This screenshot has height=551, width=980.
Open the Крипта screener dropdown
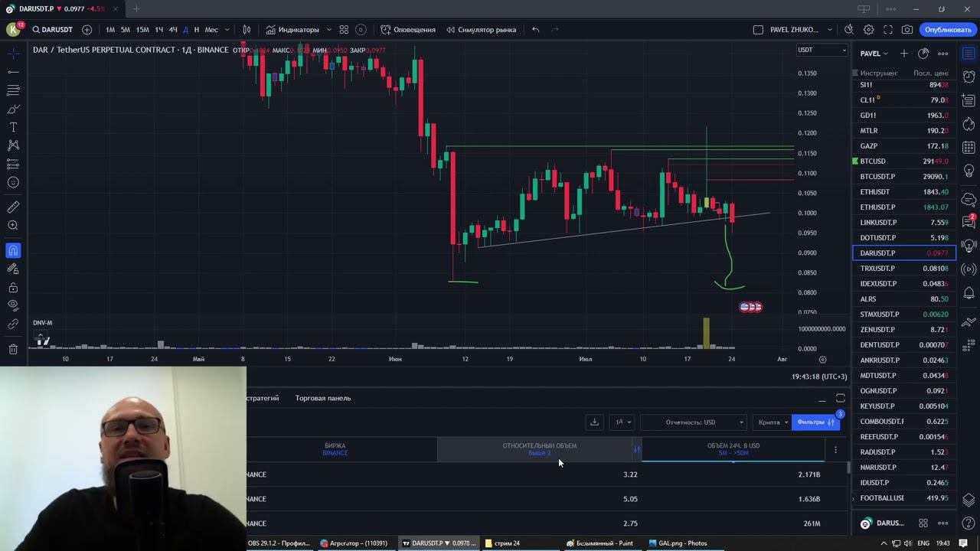coord(773,422)
